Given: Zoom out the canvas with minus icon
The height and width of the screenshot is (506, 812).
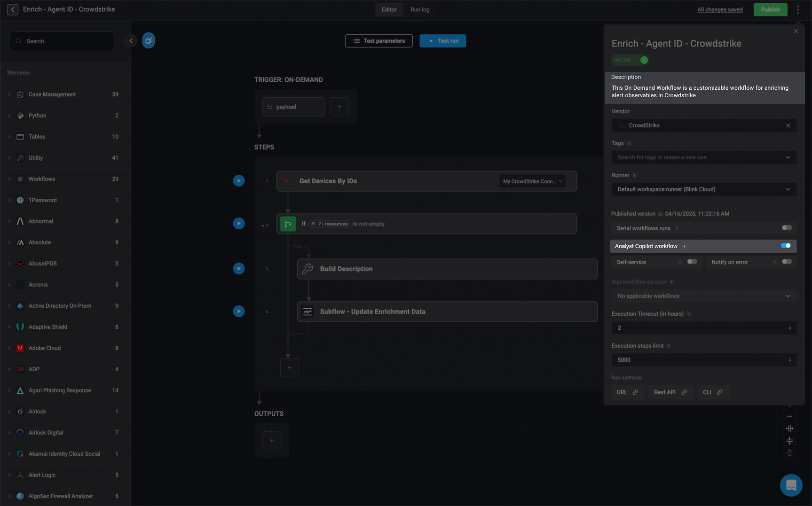Looking at the screenshot, I should 789,416.
